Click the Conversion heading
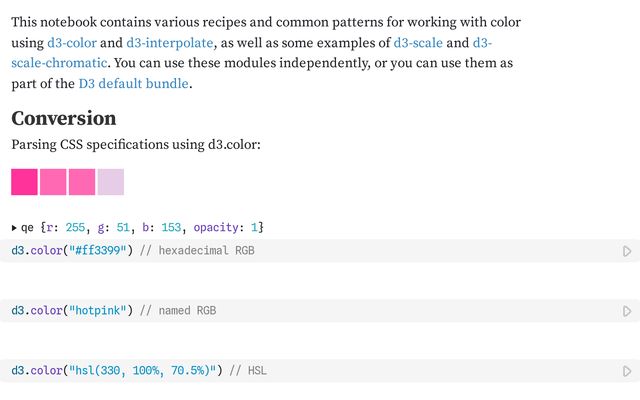 pyautogui.click(x=64, y=118)
